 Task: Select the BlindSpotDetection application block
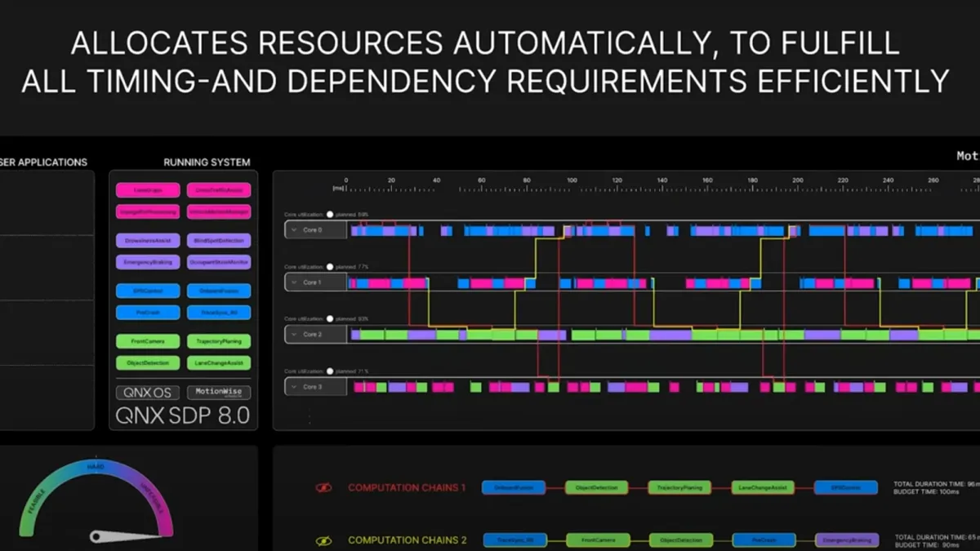pyautogui.click(x=219, y=241)
